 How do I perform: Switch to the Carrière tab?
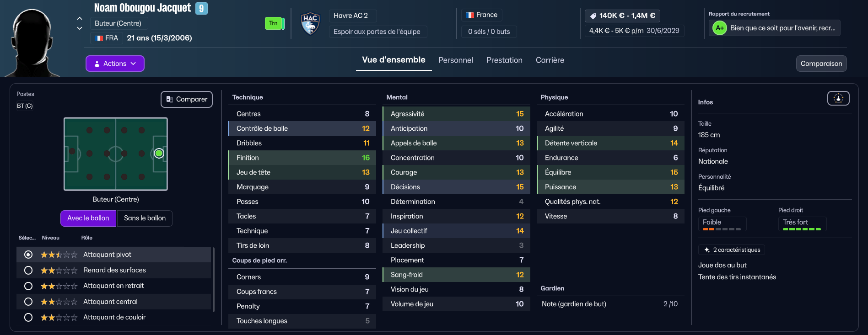550,60
